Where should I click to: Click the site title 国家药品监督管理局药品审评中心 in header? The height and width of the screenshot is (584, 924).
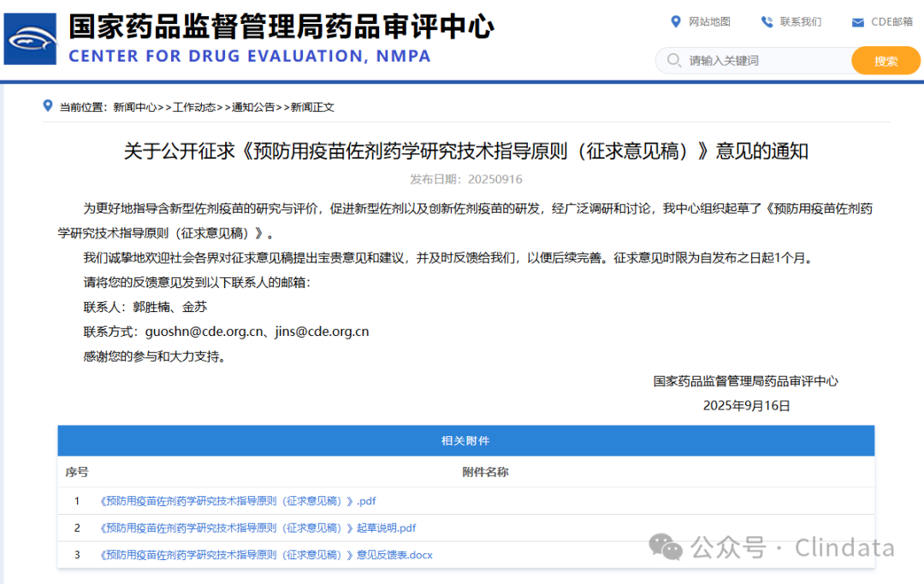[x=281, y=27]
